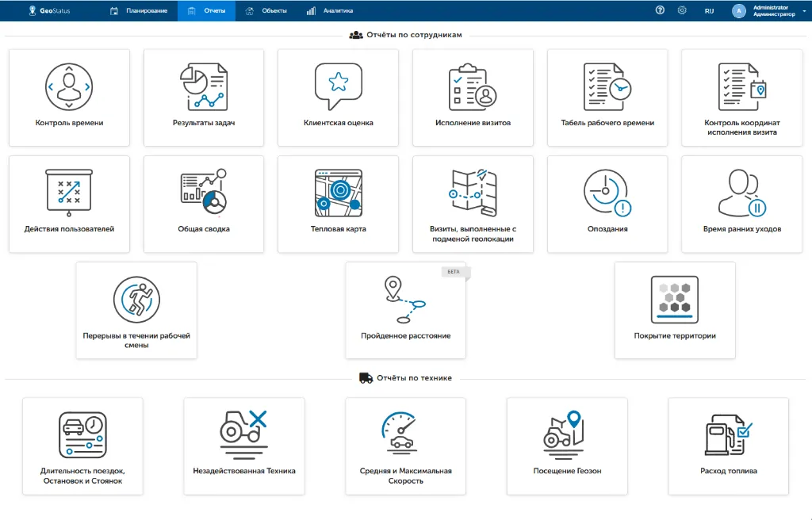Screen dimensions: 812x520
Task: Click the Тепловая карта label
Action: 338,229
